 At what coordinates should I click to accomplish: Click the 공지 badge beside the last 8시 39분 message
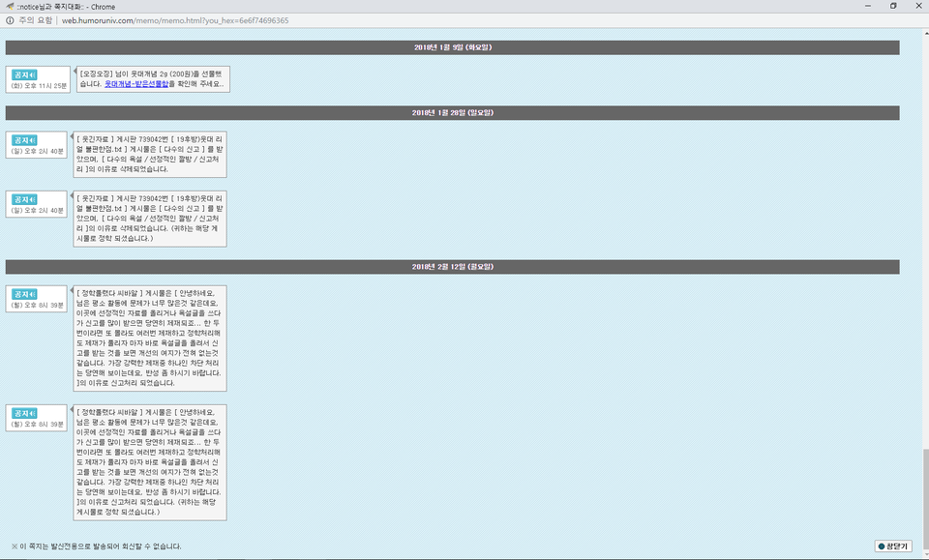tap(24, 413)
